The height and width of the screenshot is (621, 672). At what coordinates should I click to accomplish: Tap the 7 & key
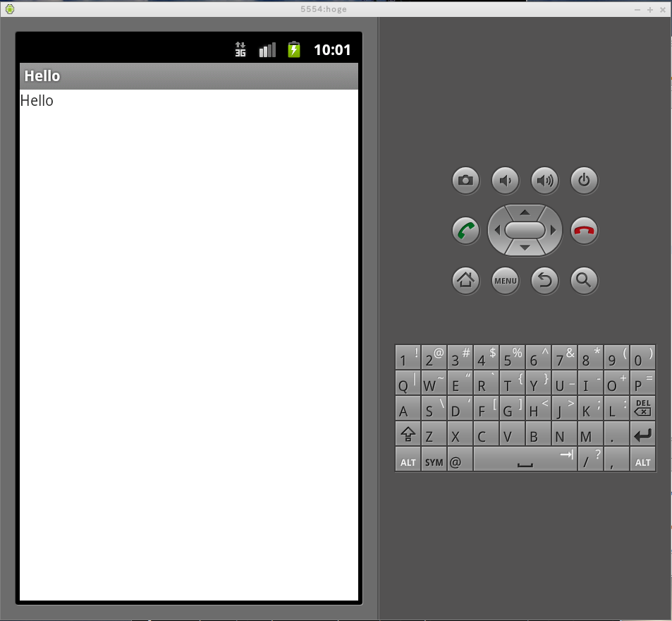tap(565, 357)
